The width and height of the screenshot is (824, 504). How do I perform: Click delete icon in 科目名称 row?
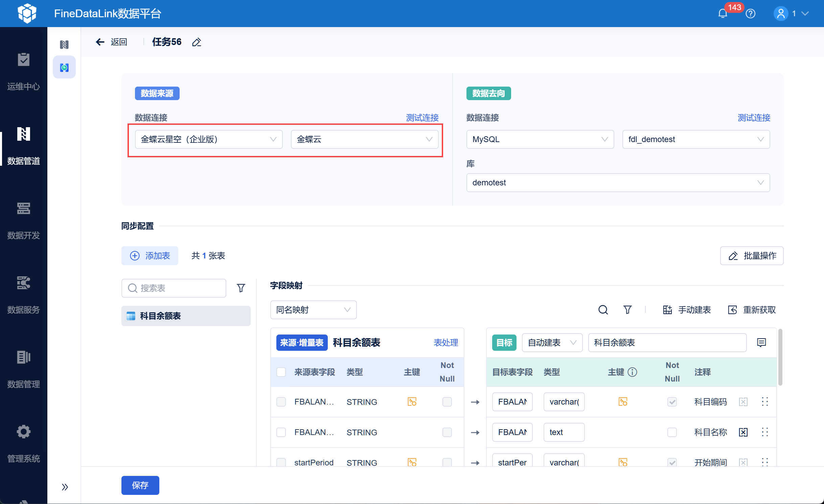pos(743,432)
